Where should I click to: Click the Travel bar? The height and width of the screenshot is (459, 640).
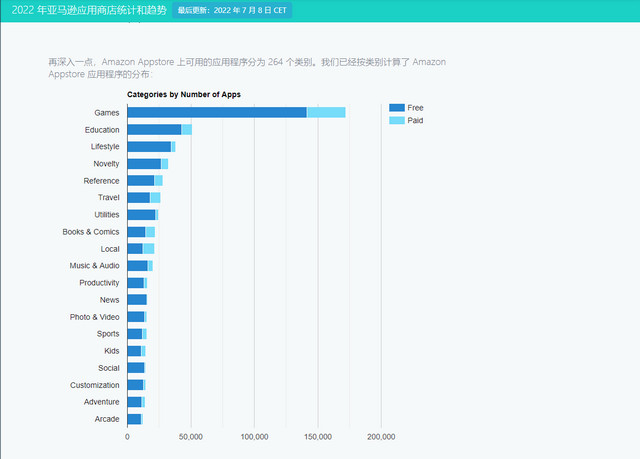(144, 197)
